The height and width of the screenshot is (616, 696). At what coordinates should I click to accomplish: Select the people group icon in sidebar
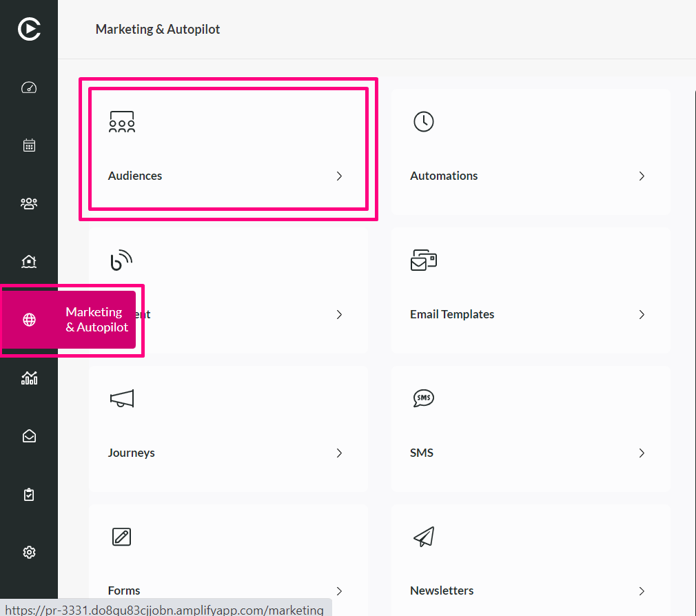[x=29, y=203]
